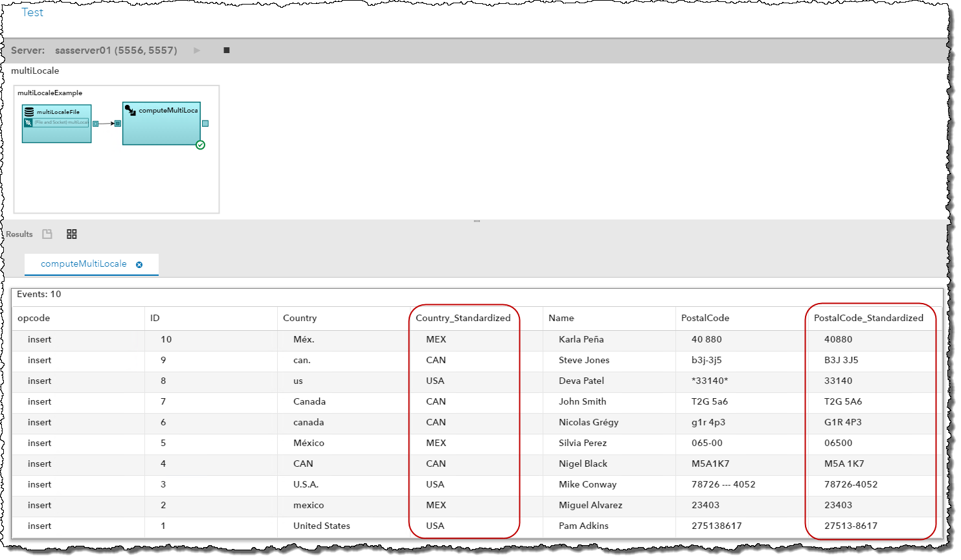Click the Run test play button
The image size is (961, 560).
pyautogui.click(x=197, y=50)
